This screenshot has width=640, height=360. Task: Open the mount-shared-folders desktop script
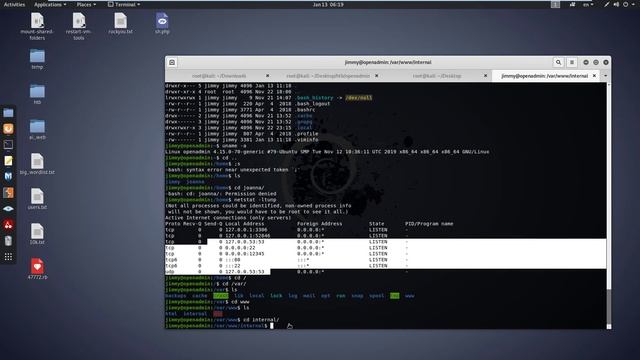37,26
